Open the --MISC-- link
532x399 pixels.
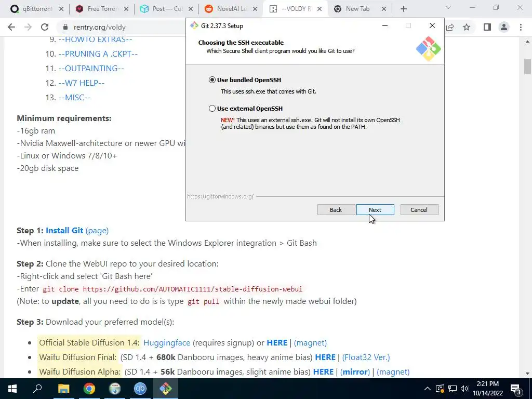(74, 98)
